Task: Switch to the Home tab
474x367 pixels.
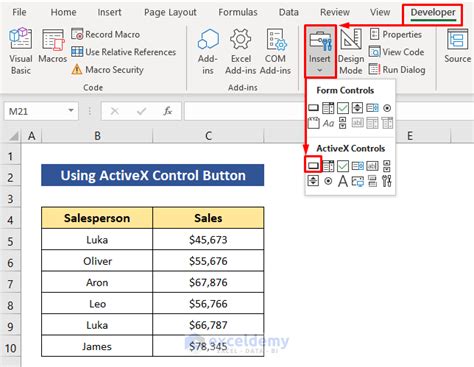Action: coord(63,12)
